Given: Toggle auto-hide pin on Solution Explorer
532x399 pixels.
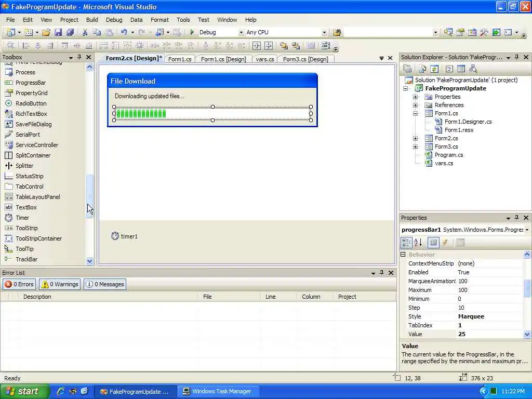Looking at the screenshot, I should (517, 57).
